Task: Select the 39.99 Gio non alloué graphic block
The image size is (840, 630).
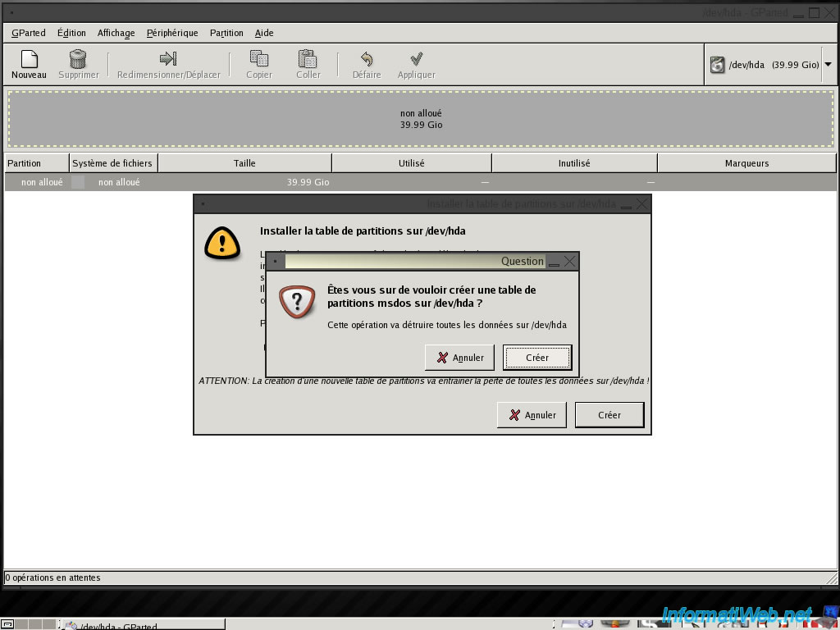Action: pyautogui.click(x=421, y=119)
